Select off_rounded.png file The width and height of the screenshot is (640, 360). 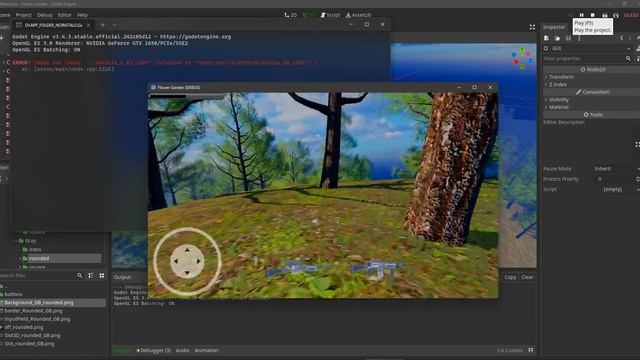coord(23,327)
